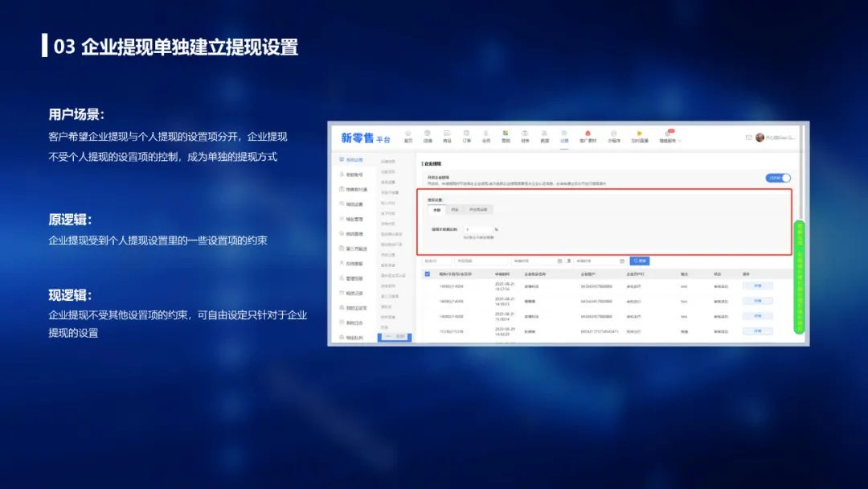Click the mail envelope icon beside the avatar

tap(749, 138)
